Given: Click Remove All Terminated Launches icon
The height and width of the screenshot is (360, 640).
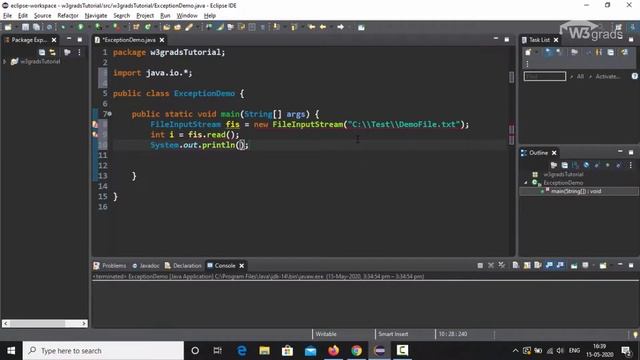Looking at the screenshot, I should click(x=502, y=266).
